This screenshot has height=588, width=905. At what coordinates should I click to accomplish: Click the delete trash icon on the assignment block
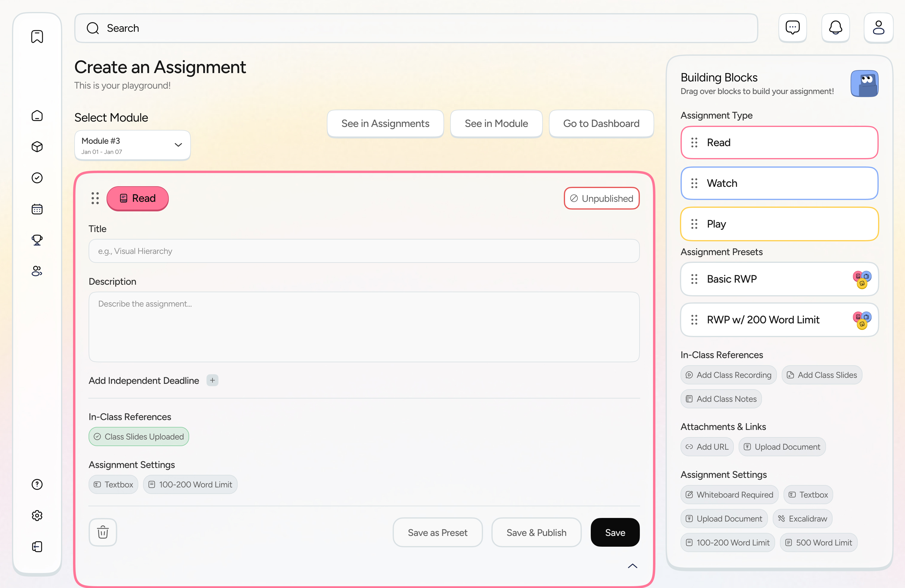click(102, 532)
